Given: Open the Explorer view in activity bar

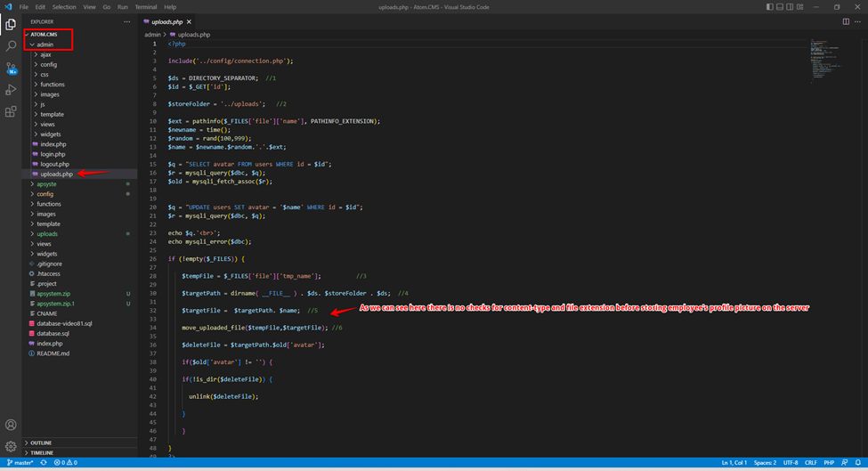Looking at the screenshot, I should click(11, 24).
